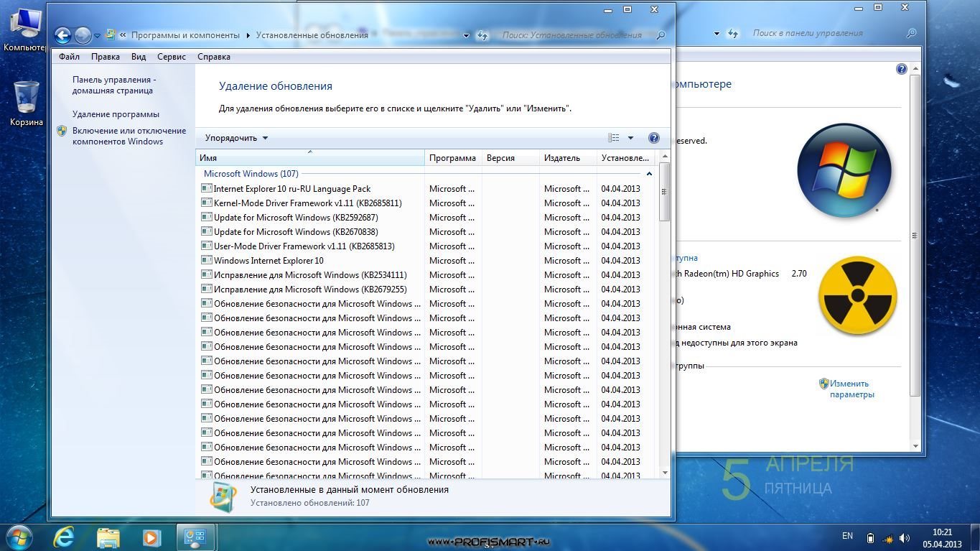980x551 pixels.
Task: Sort by the Программа column header
Action: tap(453, 158)
